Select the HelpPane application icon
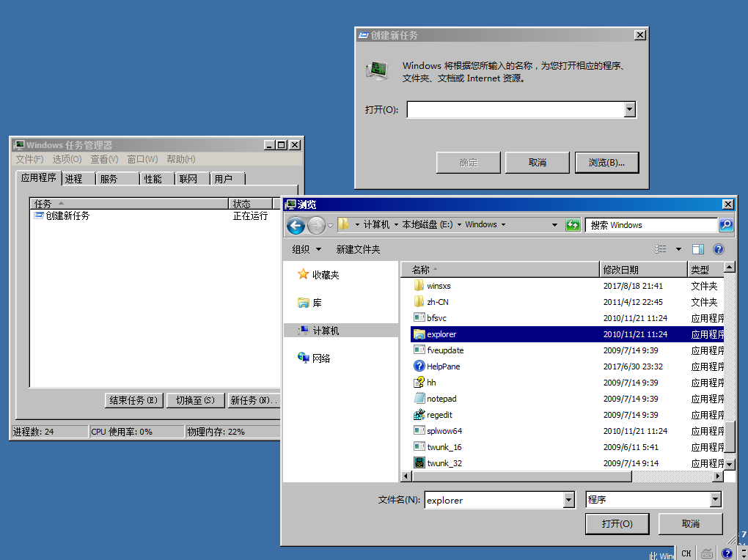 coord(419,366)
